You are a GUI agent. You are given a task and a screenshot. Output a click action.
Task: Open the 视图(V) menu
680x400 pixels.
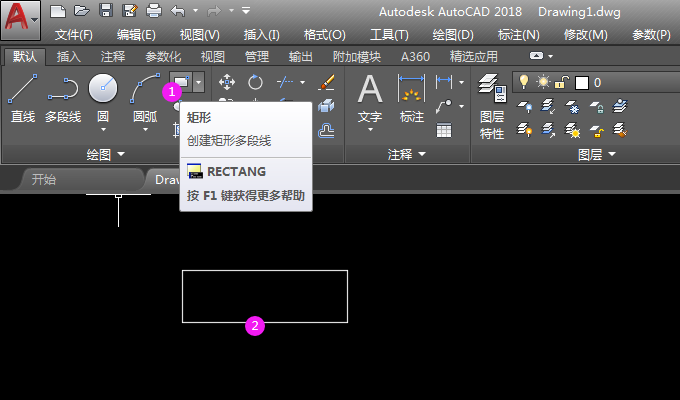(199, 35)
